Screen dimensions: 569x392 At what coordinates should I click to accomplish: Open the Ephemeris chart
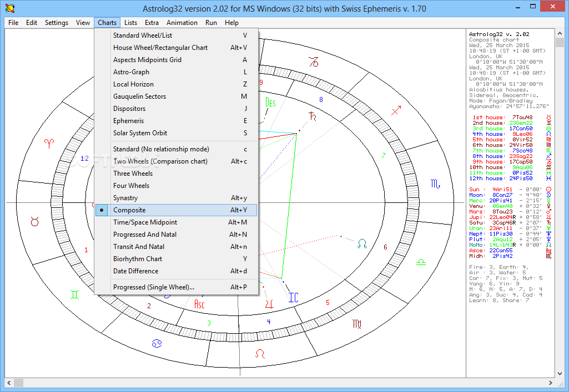[176, 121]
